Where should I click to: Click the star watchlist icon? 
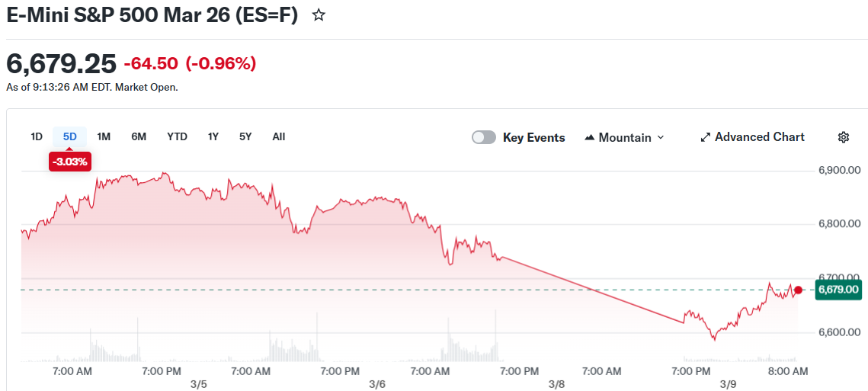point(319,15)
